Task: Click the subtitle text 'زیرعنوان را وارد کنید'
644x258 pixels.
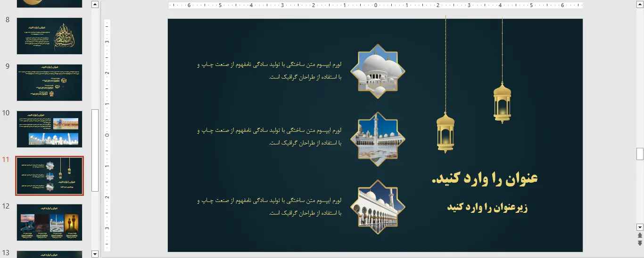Action: (487, 208)
